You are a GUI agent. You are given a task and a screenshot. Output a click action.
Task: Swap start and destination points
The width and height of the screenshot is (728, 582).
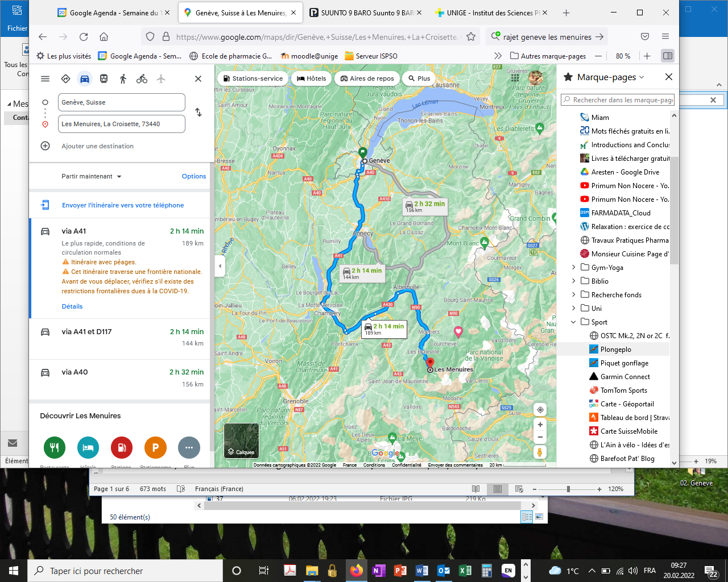(x=198, y=113)
